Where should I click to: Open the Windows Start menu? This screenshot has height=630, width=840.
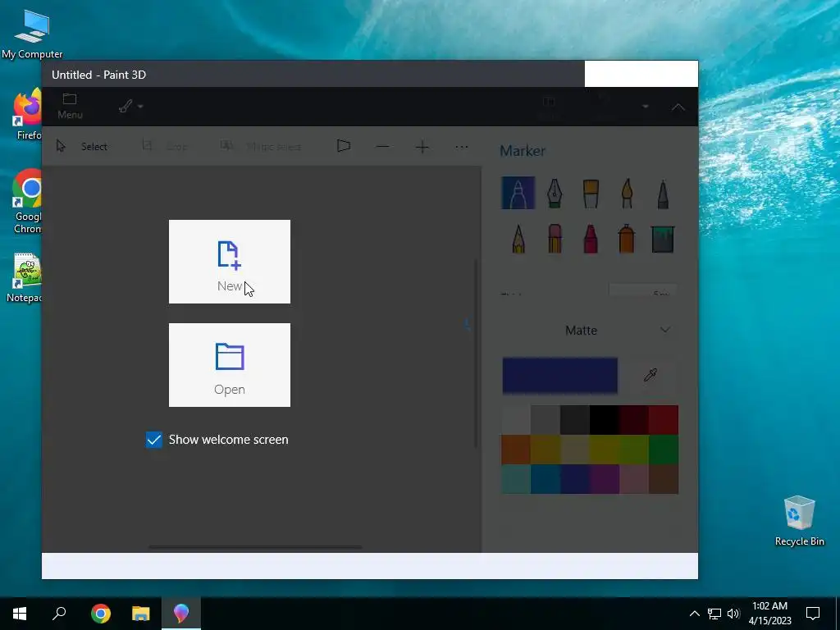pos(20,614)
